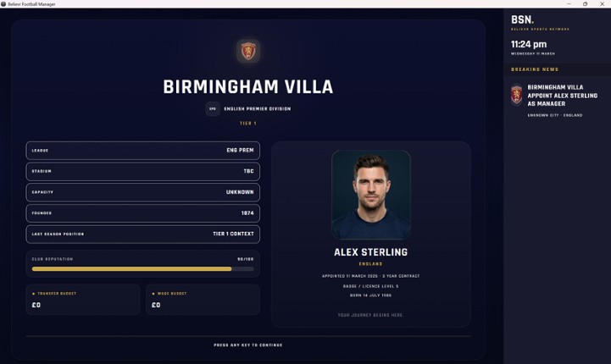The width and height of the screenshot is (611, 364).
Task: Click the Wage Budget card
Action: click(203, 300)
